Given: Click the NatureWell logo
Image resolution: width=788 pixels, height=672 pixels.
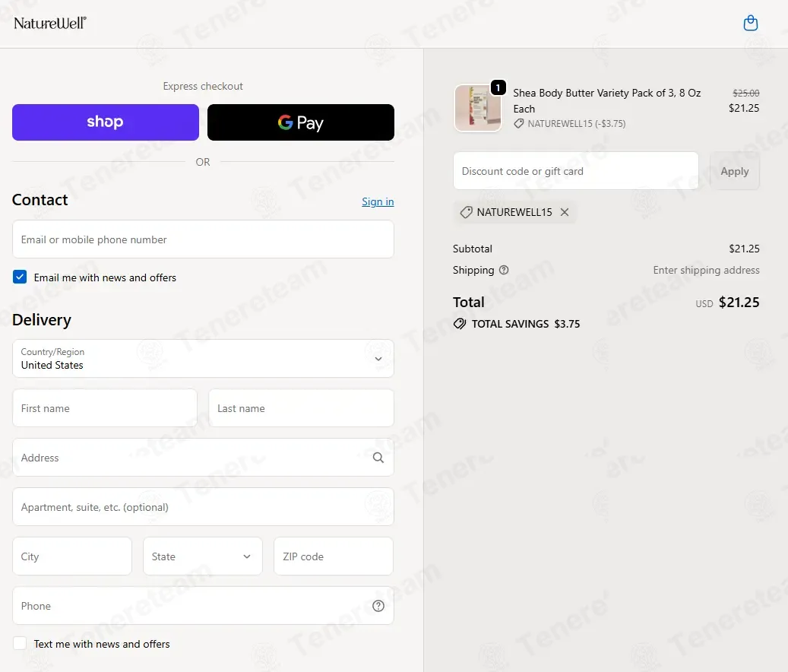Looking at the screenshot, I should click(x=50, y=23).
